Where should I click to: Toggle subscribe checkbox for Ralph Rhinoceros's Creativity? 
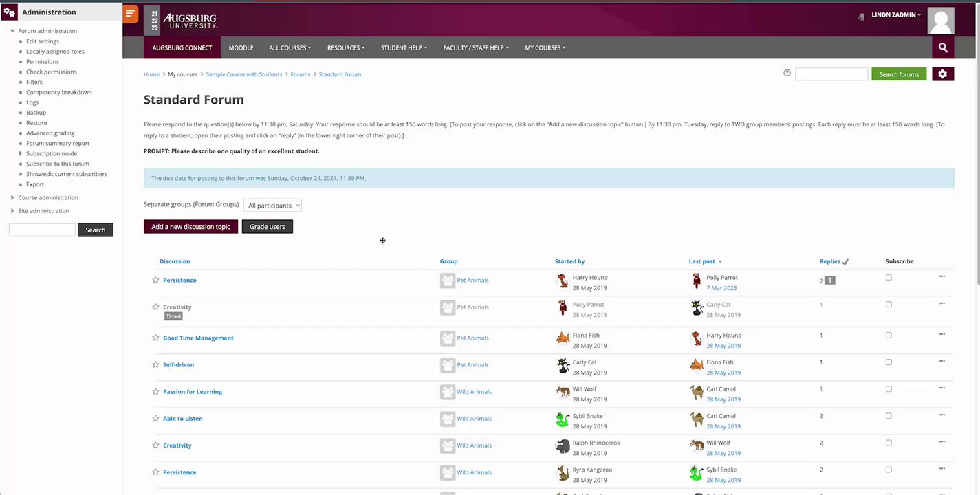pyautogui.click(x=889, y=442)
